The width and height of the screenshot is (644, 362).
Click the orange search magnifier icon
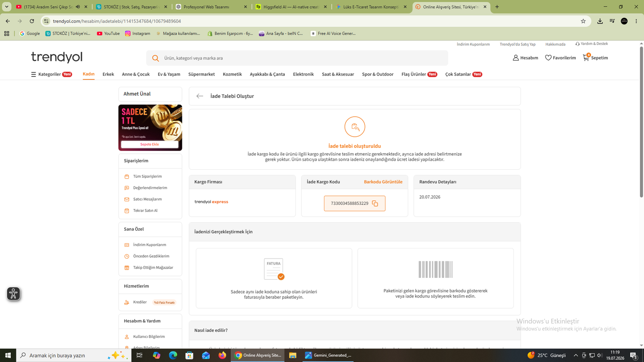pyautogui.click(x=156, y=58)
